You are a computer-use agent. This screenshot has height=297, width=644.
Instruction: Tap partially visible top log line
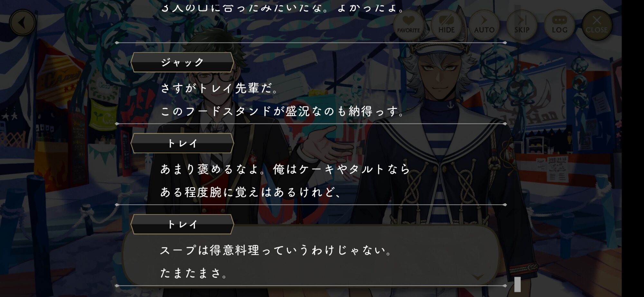point(282,7)
